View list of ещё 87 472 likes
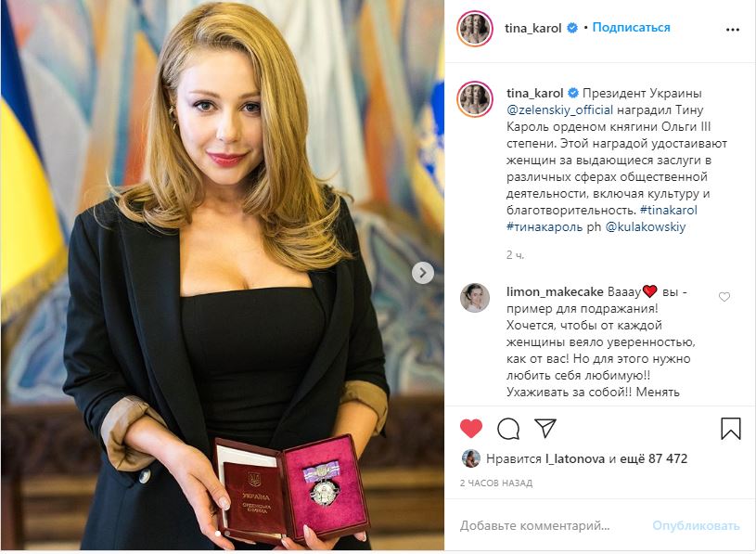Viewport: 756px width, 554px height. 653,458
